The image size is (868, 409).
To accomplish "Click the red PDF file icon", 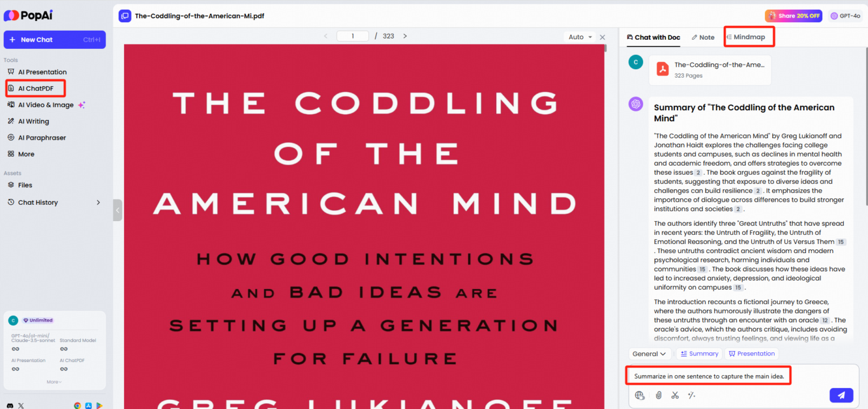I will pyautogui.click(x=662, y=69).
